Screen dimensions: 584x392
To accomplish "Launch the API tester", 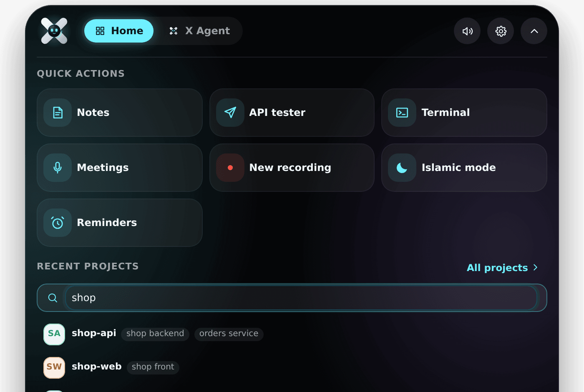I will [292, 113].
